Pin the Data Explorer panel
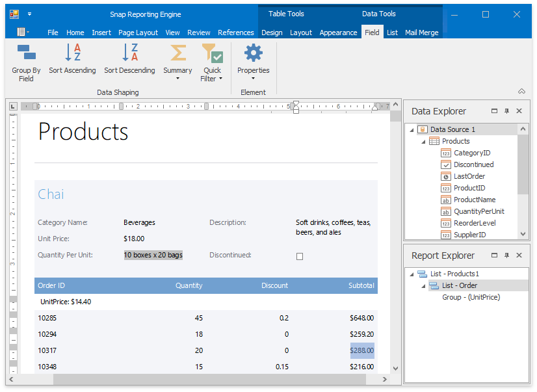 506,111
